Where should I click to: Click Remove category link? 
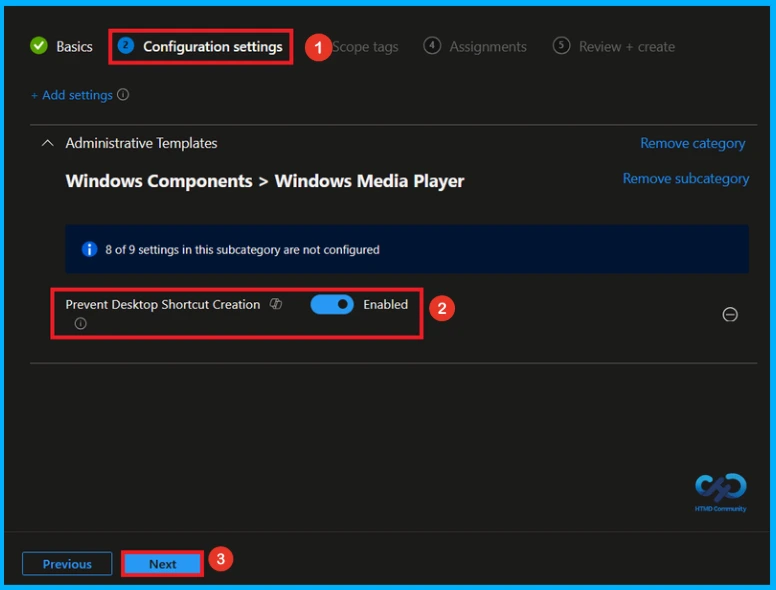pyautogui.click(x=692, y=143)
